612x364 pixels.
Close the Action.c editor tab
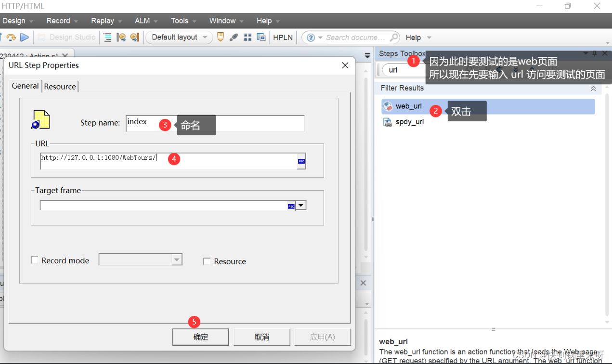coord(65,56)
